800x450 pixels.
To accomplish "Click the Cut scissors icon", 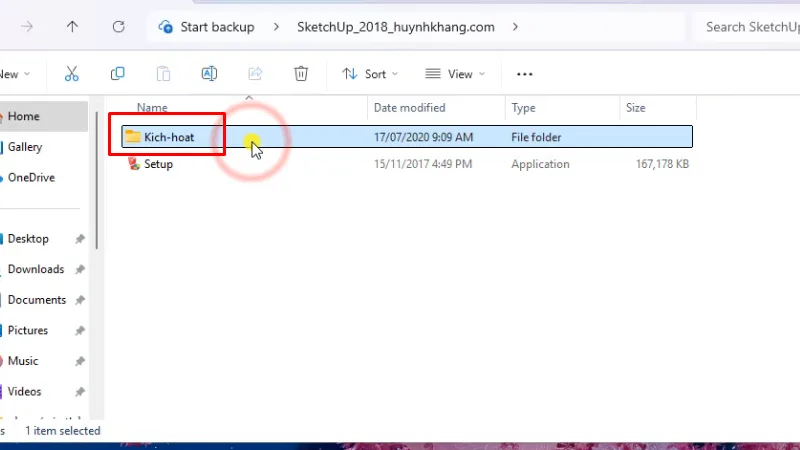I will pos(71,74).
